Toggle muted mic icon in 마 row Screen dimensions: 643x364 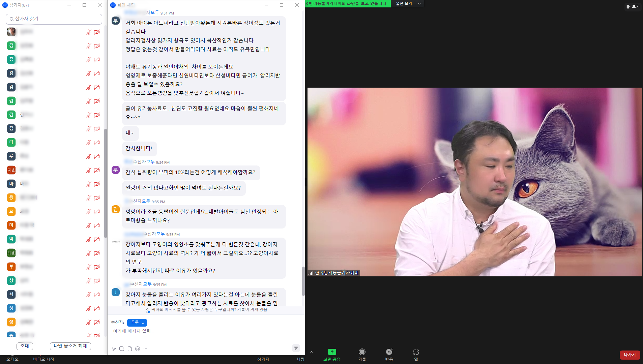point(88,184)
